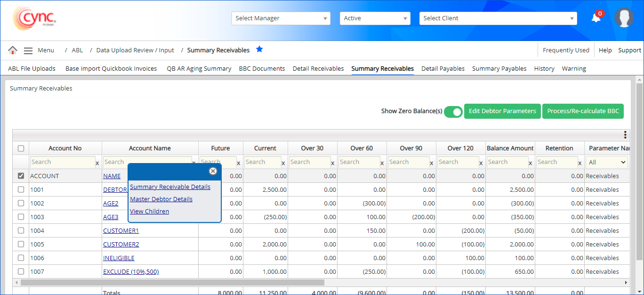Viewport: 644px width, 295px height.
Task: Click the blue favorite star icon
Action: (259, 49)
